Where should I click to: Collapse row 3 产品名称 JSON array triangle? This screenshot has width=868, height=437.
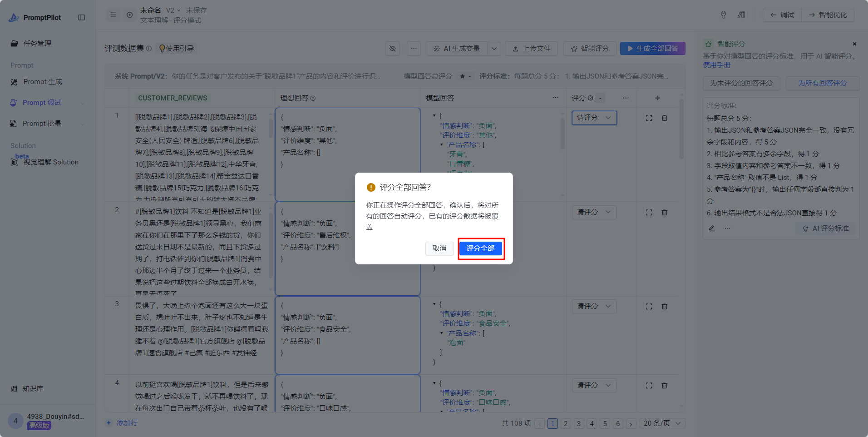pyautogui.click(x=442, y=333)
